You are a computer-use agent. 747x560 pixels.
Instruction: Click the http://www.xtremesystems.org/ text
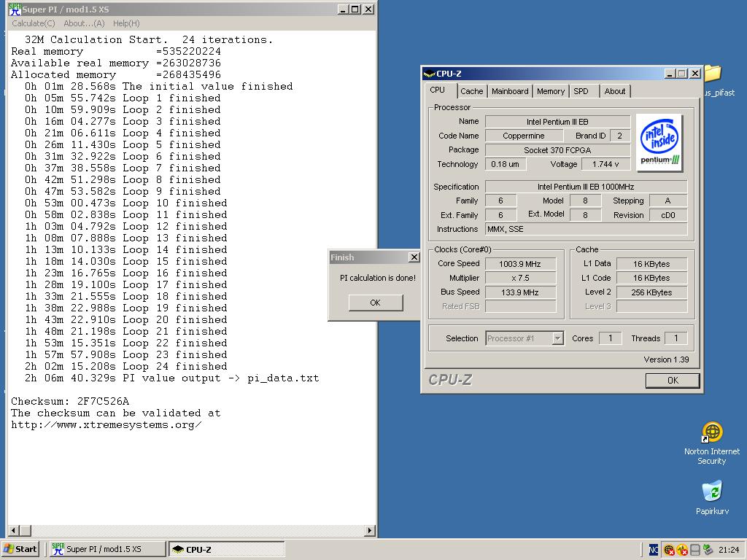(107, 425)
